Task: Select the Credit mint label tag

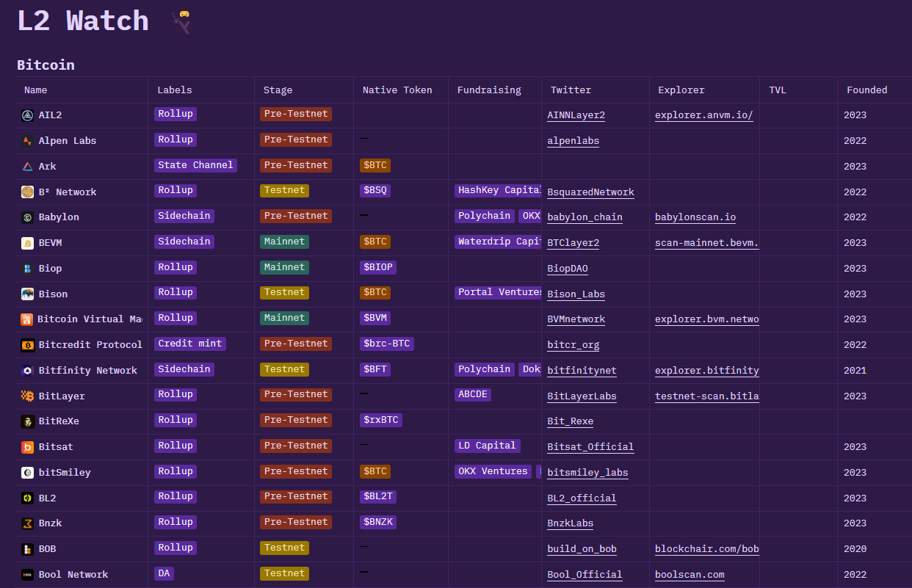Action: pos(189,344)
